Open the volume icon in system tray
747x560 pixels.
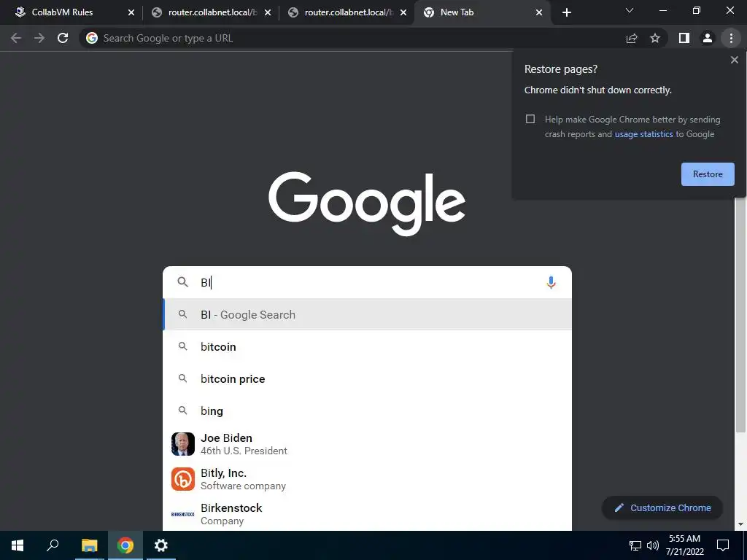click(653, 545)
